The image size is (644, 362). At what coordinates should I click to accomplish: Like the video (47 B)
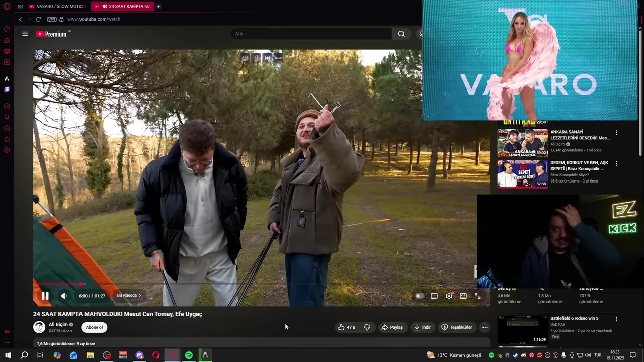(x=347, y=327)
